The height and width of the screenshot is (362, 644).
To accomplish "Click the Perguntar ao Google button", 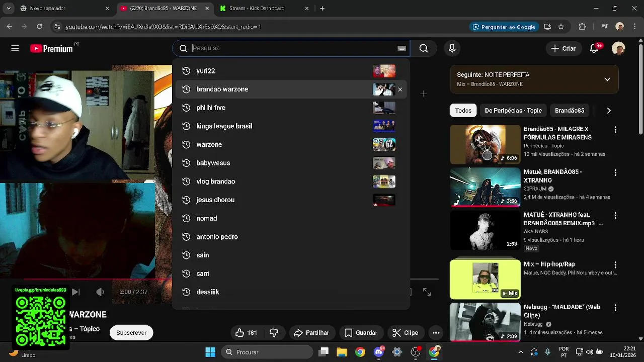I will (504, 27).
